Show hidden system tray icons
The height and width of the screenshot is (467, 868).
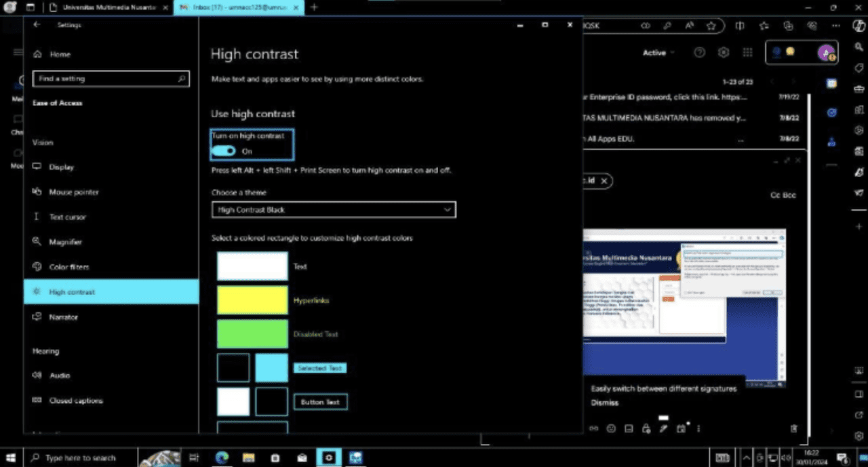(x=747, y=458)
